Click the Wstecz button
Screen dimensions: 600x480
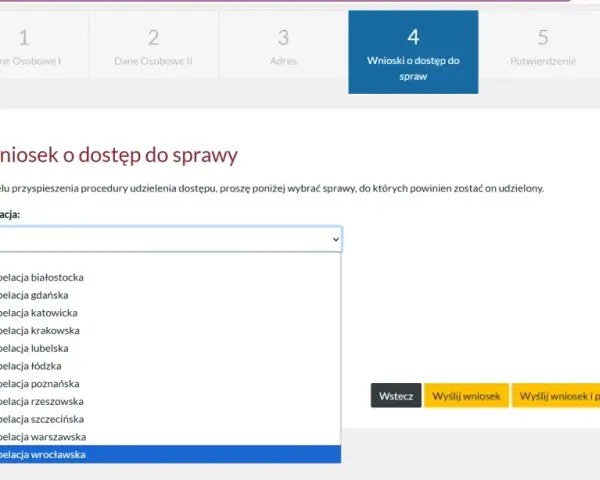(396, 395)
